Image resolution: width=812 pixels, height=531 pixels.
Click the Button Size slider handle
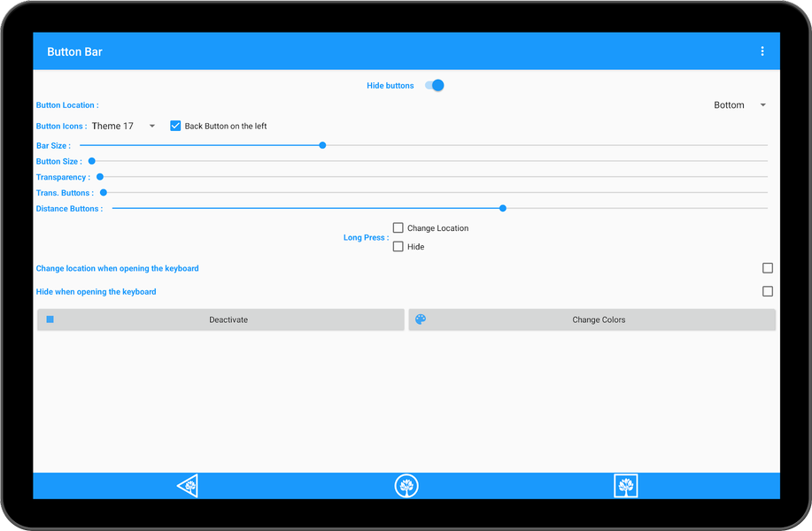coord(92,161)
